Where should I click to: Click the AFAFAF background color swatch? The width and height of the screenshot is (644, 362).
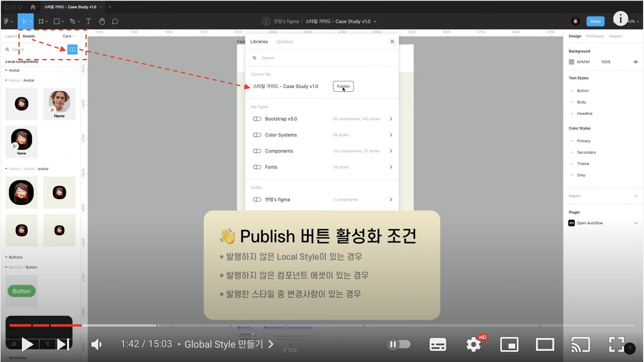571,62
